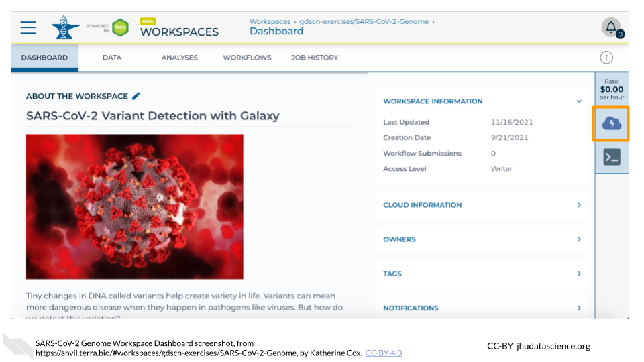The height and width of the screenshot is (362, 644).
Task: Click the cloud environment lightning icon
Action: 611,123
